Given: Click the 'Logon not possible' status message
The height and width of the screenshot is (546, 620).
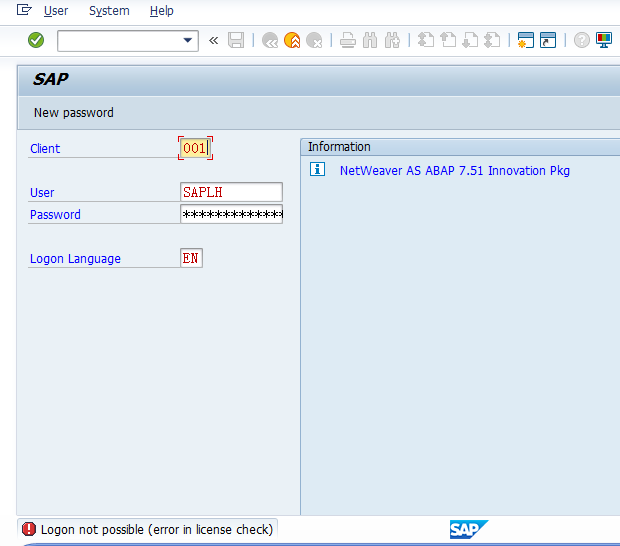Looking at the screenshot, I should pyautogui.click(x=157, y=529).
